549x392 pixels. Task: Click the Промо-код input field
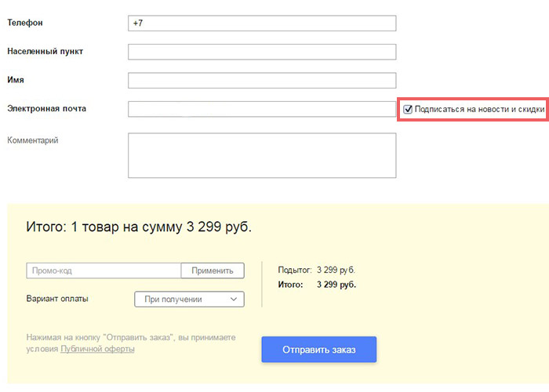[x=104, y=270]
